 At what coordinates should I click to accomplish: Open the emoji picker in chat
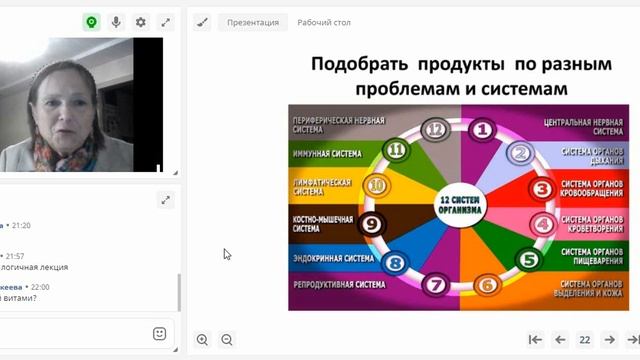(160, 333)
